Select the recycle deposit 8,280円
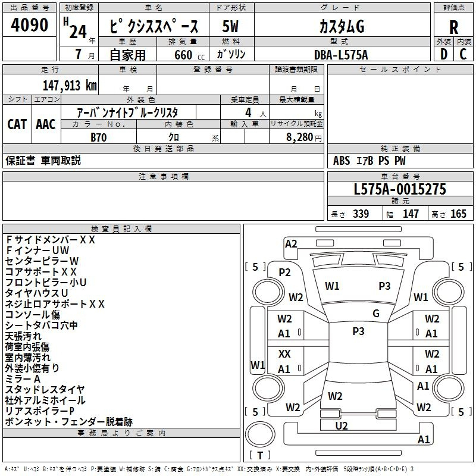 point(304,137)
